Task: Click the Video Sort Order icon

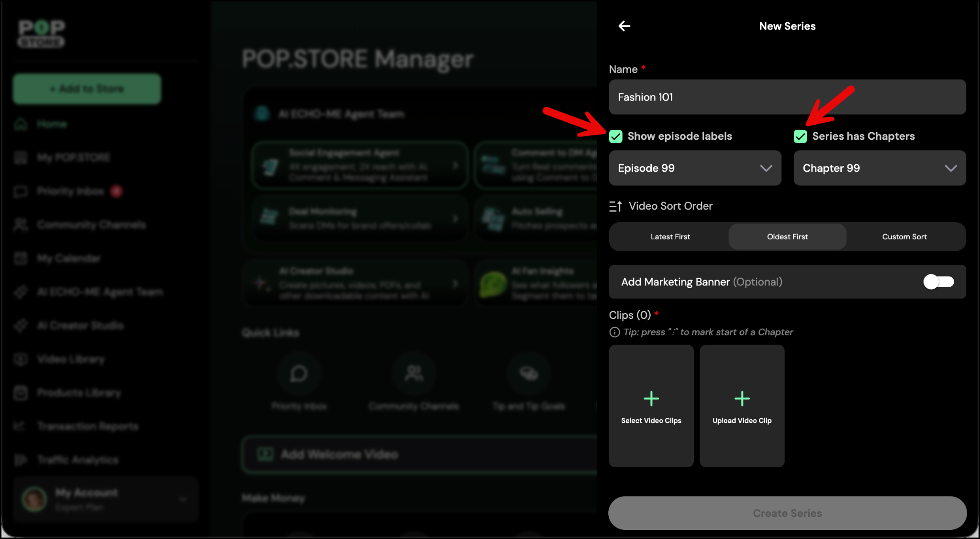Action: click(x=615, y=206)
